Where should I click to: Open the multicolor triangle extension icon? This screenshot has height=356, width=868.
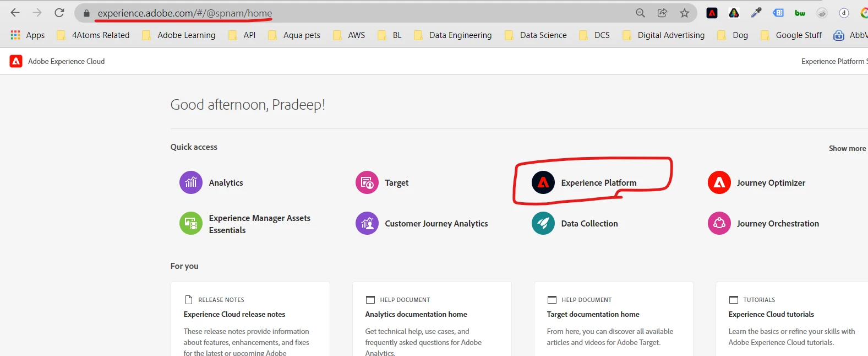[x=734, y=13]
